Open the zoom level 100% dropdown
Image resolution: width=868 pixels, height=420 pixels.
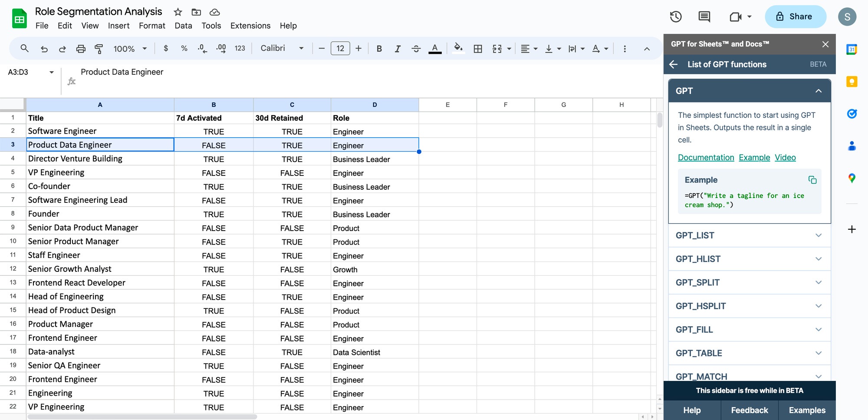point(130,49)
